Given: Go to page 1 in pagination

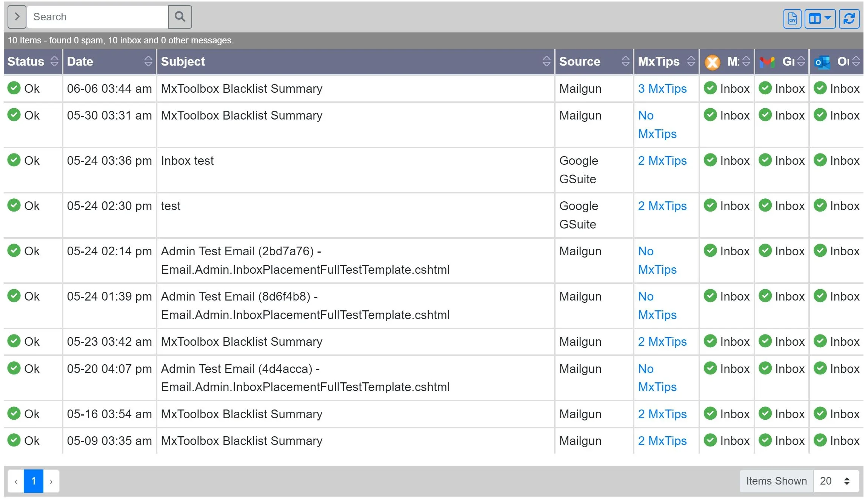Looking at the screenshot, I should [x=34, y=481].
